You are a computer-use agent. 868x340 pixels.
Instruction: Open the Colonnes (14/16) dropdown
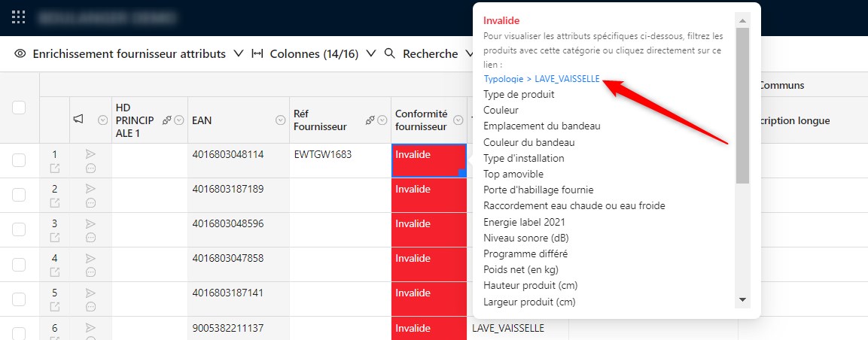371,54
